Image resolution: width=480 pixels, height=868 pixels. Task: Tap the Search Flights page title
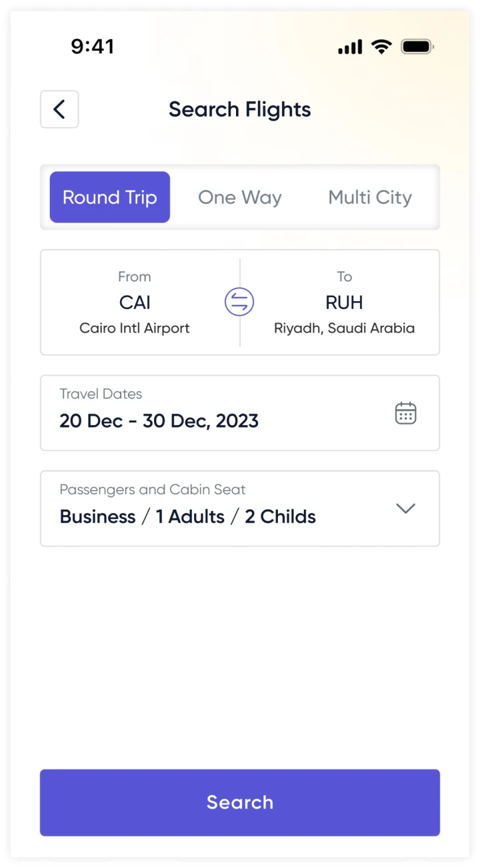(x=240, y=109)
